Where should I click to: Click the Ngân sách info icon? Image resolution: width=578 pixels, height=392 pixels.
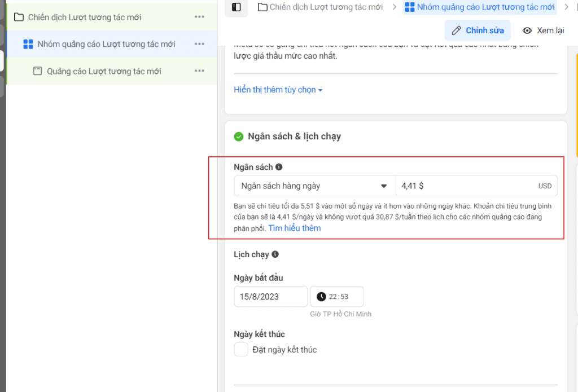pyautogui.click(x=279, y=167)
